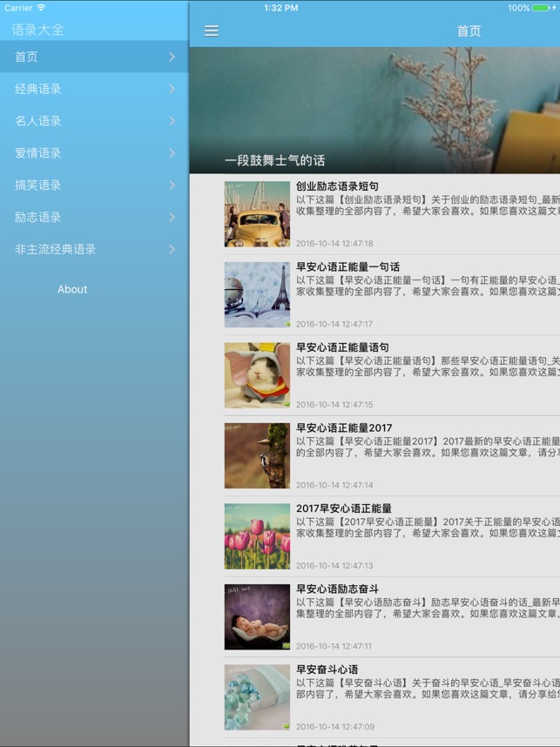This screenshot has height=747, width=560.
Task: Tap the rabbit thumbnail image
Action: [x=257, y=375]
